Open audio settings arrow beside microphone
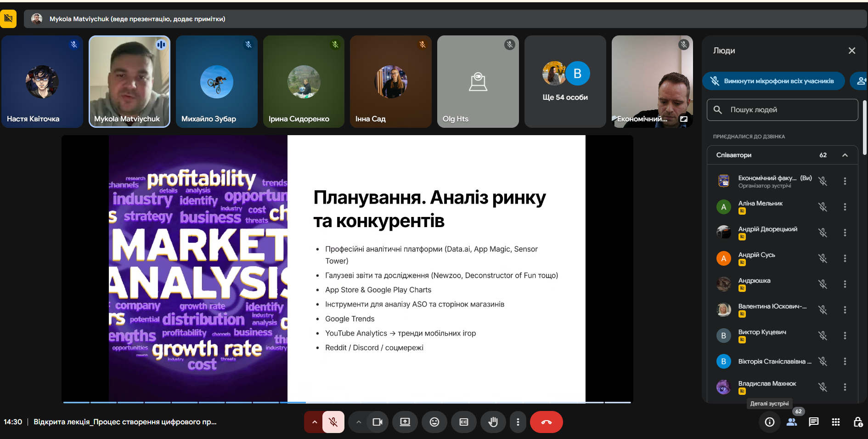Screen dimensions: 868x439 [315, 422]
